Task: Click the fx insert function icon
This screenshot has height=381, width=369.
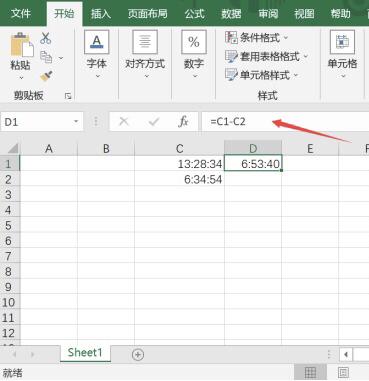Action: coord(183,121)
